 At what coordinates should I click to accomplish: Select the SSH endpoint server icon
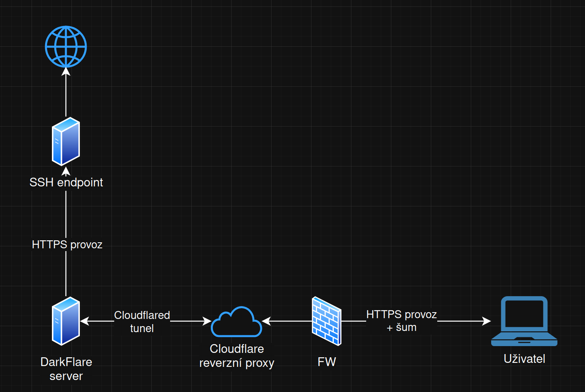[x=66, y=141]
